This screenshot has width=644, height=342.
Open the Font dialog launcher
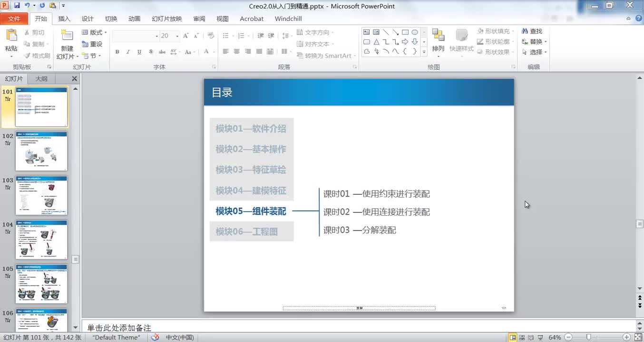click(214, 67)
